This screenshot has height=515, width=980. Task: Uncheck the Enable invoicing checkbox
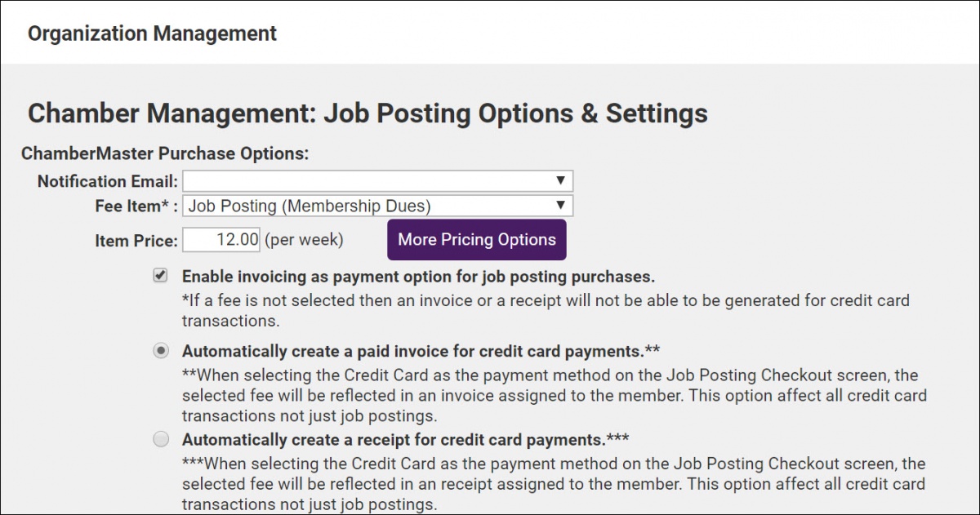[x=161, y=277]
